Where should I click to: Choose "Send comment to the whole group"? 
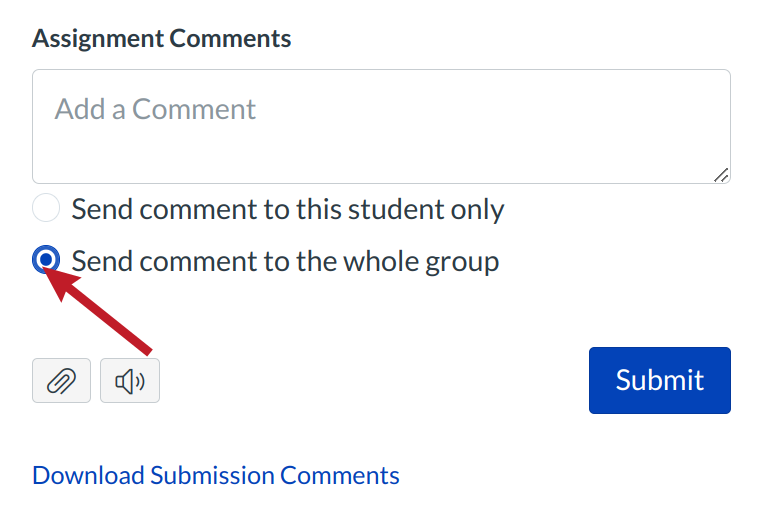click(47, 261)
